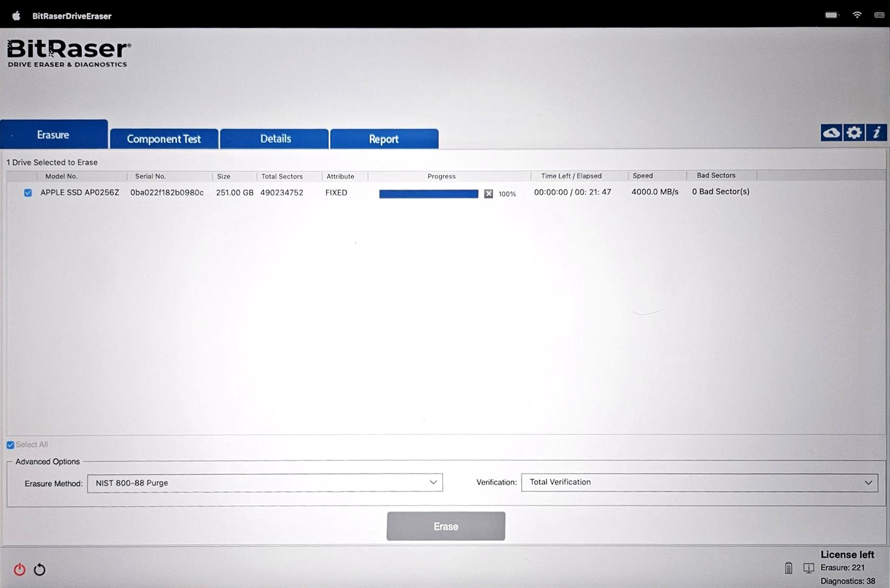This screenshot has height=588, width=890.
Task: Click the elapsed time 00: 21: 47
Action: click(x=593, y=192)
